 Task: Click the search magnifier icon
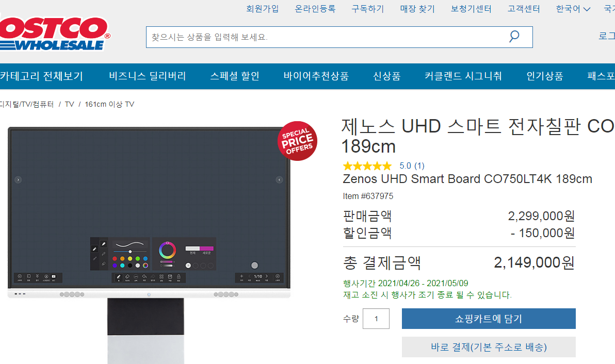click(x=514, y=37)
